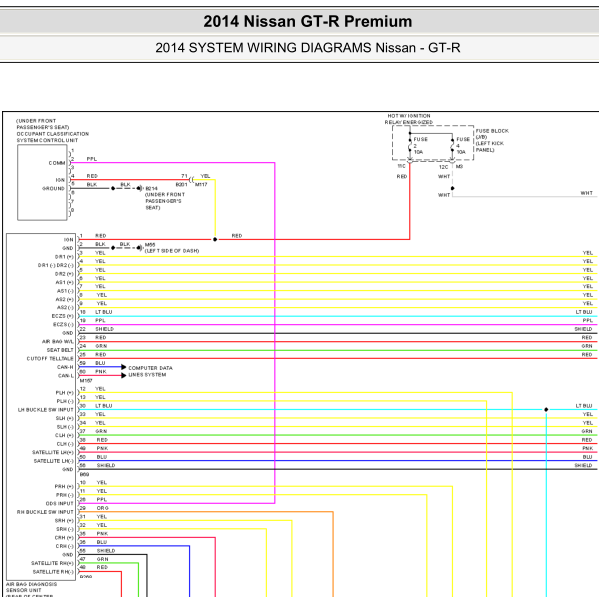This screenshot has width=599, height=597.
Task: Select the 'HOT W/ IGNITION RELAY ENERGIZED' text
Action: tap(409, 119)
